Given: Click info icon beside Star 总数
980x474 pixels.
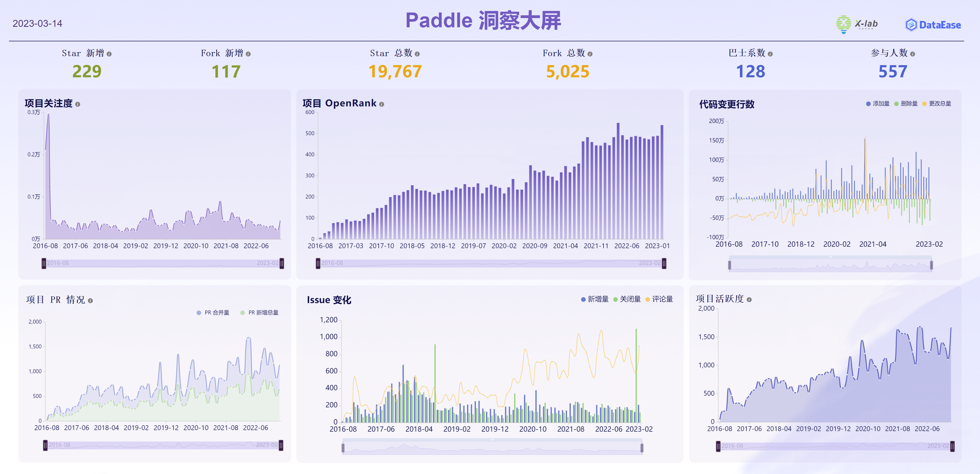Looking at the screenshot, I should 417,54.
